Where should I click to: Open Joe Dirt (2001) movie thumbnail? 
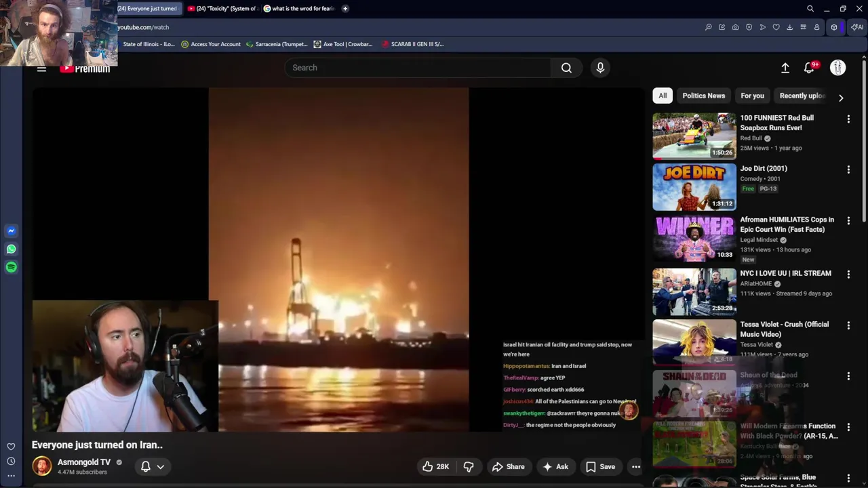[694, 187]
